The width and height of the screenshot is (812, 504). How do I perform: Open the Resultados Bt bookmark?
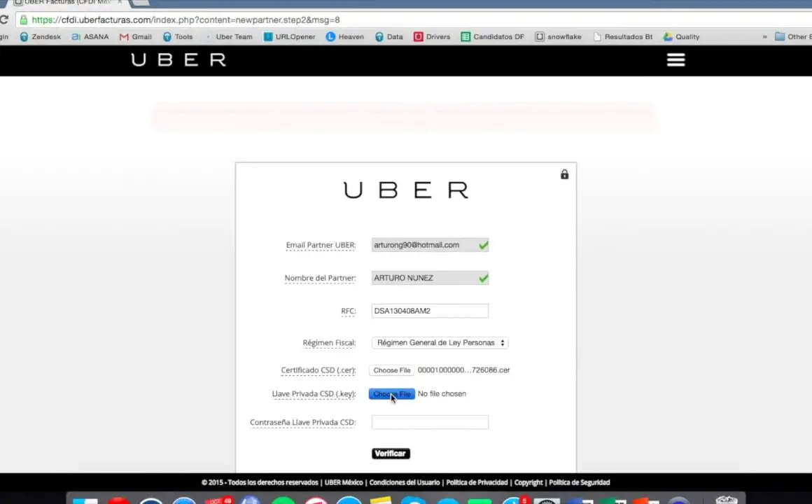click(623, 37)
